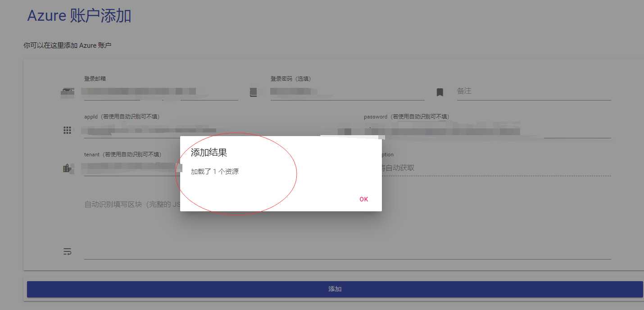Image resolution: width=644 pixels, height=310 pixels.
Task: Click the 登录邮箱 input field
Action: point(161,91)
